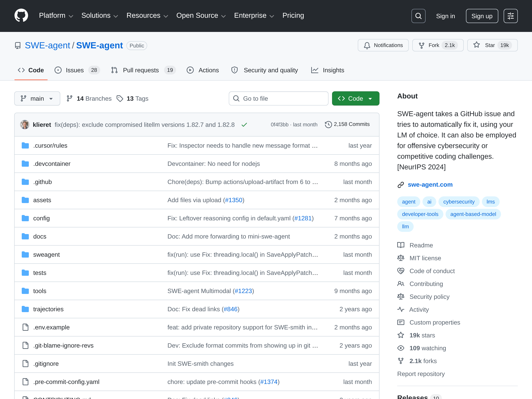The height and width of the screenshot is (399, 532).
Task: Click the GitHub logo icon
Action: pos(21,16)
